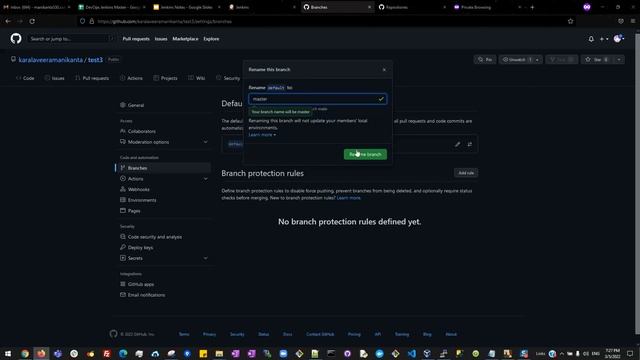Click Contact GitHub in footer

pyautogui.click(x=320, y=334)
